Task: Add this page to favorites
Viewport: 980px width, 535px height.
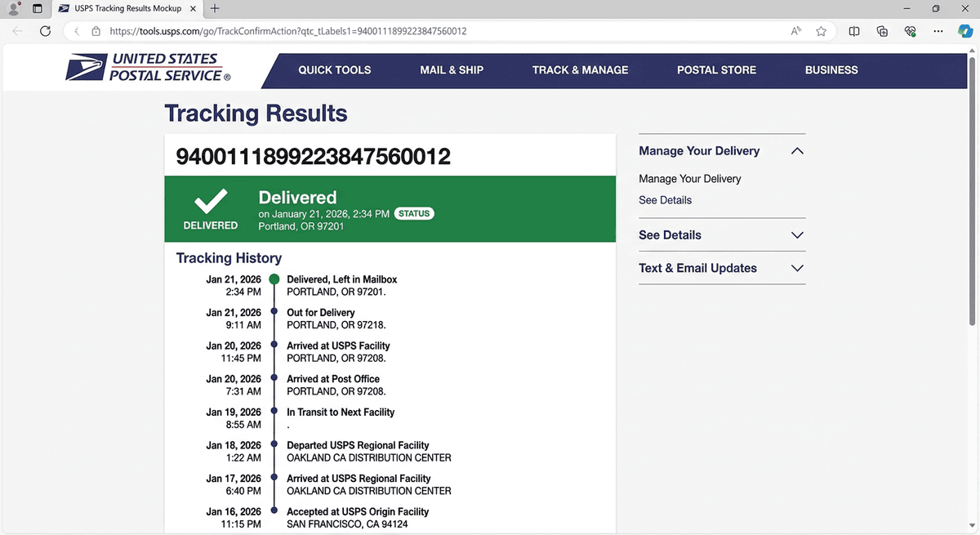Action: (x=821, y=31)
